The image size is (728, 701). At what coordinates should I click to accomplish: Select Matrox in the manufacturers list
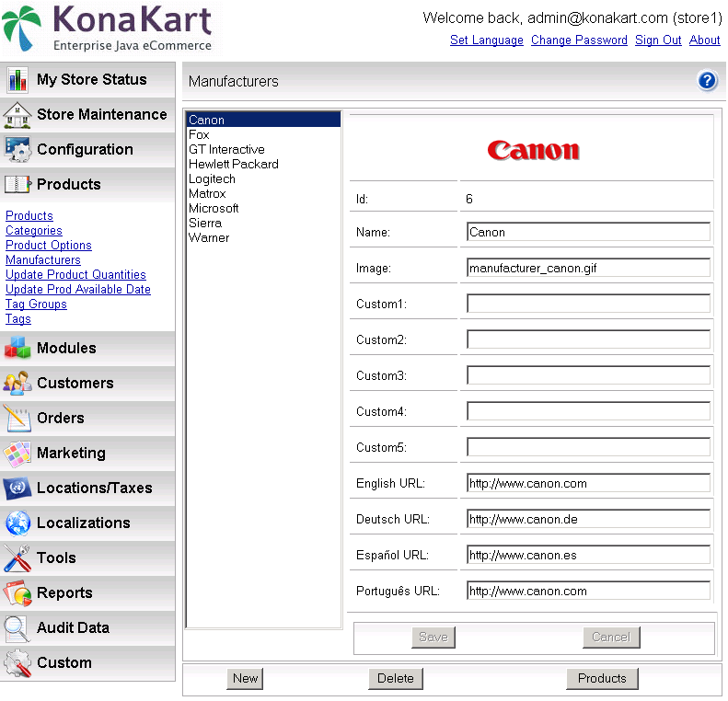point(264,193)
